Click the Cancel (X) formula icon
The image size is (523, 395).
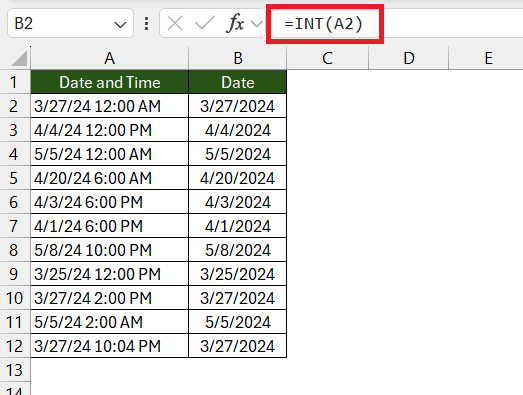(175, 24)
